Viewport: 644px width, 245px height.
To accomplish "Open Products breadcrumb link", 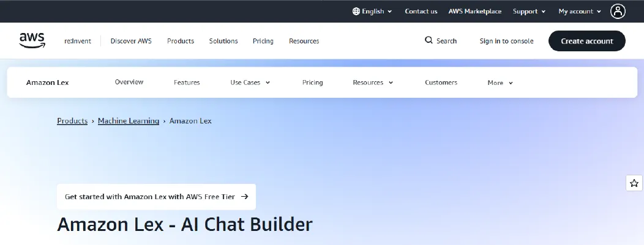I will click(x=72, y=121).
